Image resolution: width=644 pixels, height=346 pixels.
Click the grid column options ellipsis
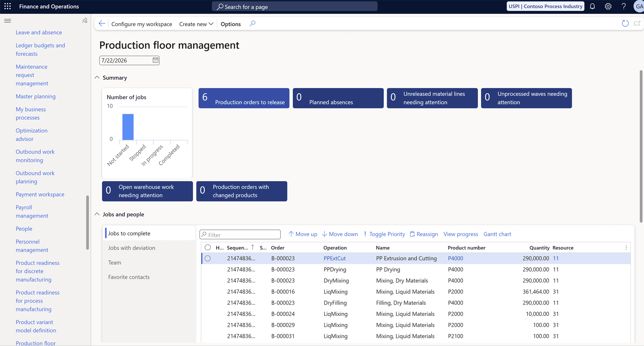click(x=626, y=248)
